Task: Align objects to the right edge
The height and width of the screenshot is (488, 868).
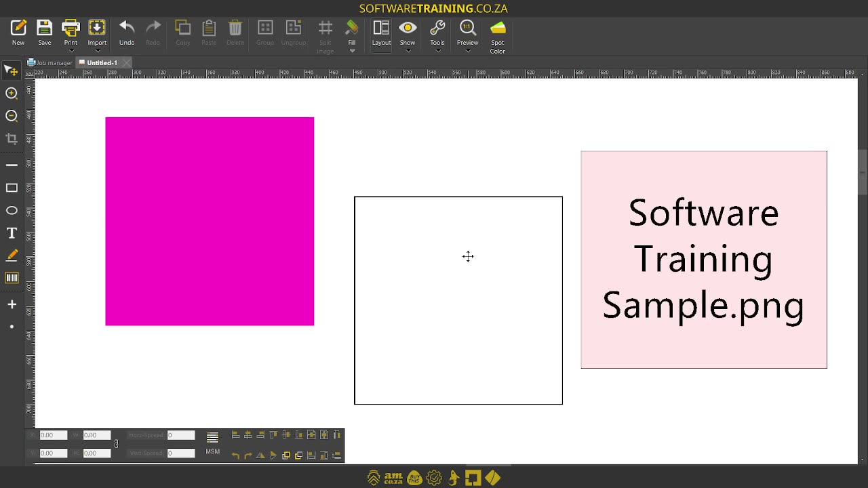Action: pyautogui.click(x=260, y=435)
